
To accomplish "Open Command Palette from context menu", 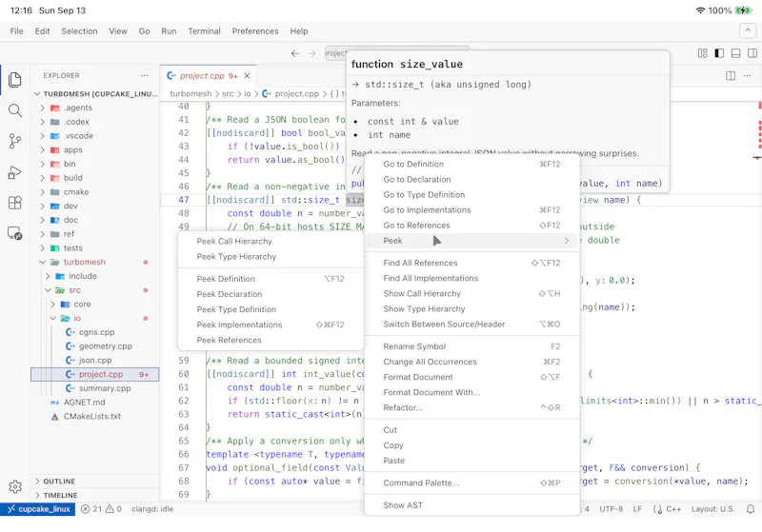I will tap(471, 483).
